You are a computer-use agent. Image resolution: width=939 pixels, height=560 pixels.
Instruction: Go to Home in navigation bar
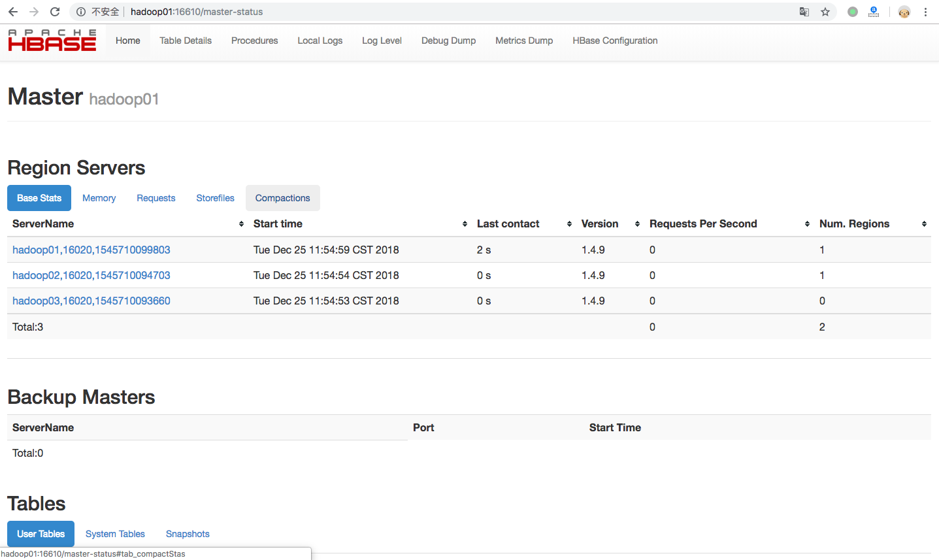pos(128,41)
